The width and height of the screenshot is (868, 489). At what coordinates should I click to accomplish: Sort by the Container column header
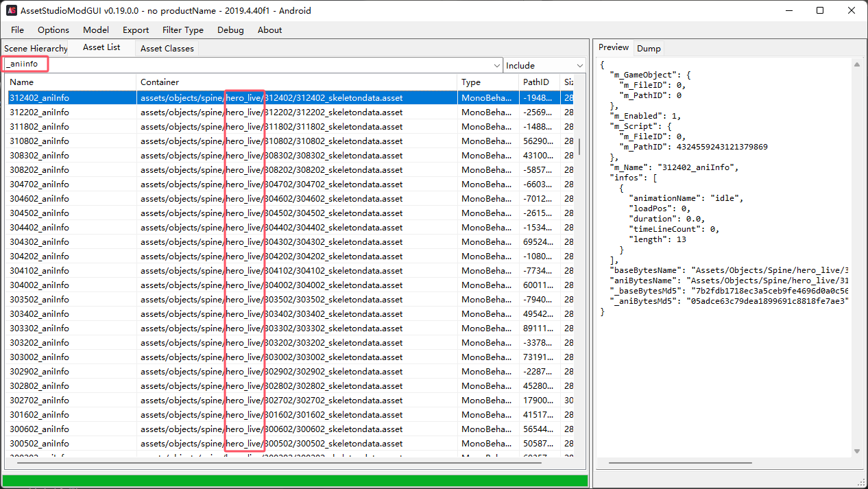click(297, 82)
